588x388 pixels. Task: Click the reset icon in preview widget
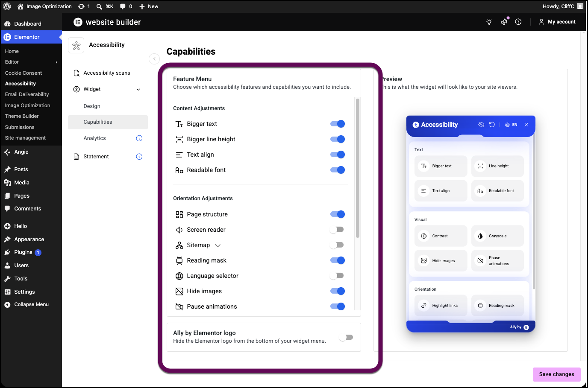pos(492,125)
